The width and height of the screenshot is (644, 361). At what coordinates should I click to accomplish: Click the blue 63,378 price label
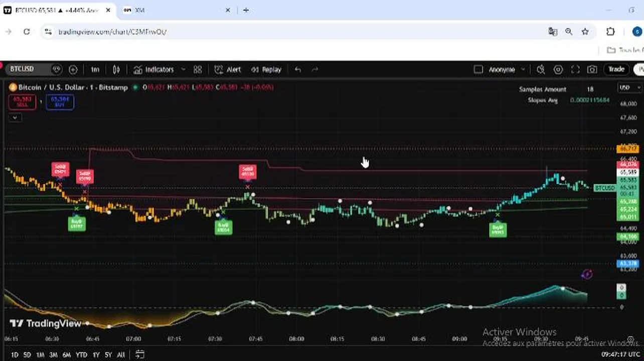coord(628,263)
